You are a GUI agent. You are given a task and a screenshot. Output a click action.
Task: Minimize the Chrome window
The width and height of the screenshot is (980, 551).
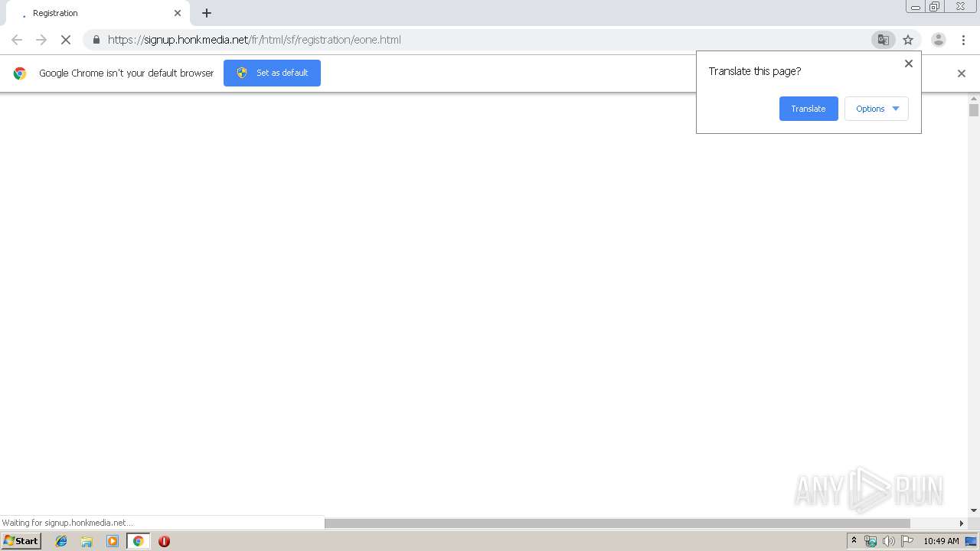pos(915,7)
